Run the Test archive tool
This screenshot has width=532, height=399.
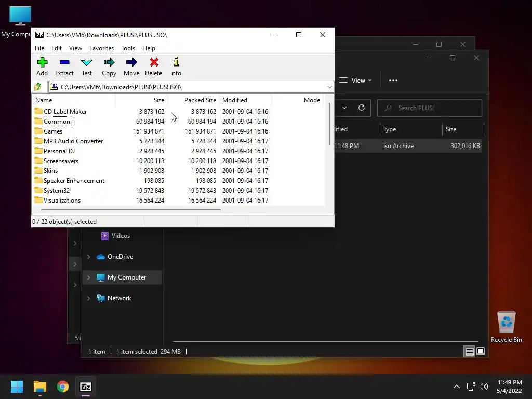point(87,66)
